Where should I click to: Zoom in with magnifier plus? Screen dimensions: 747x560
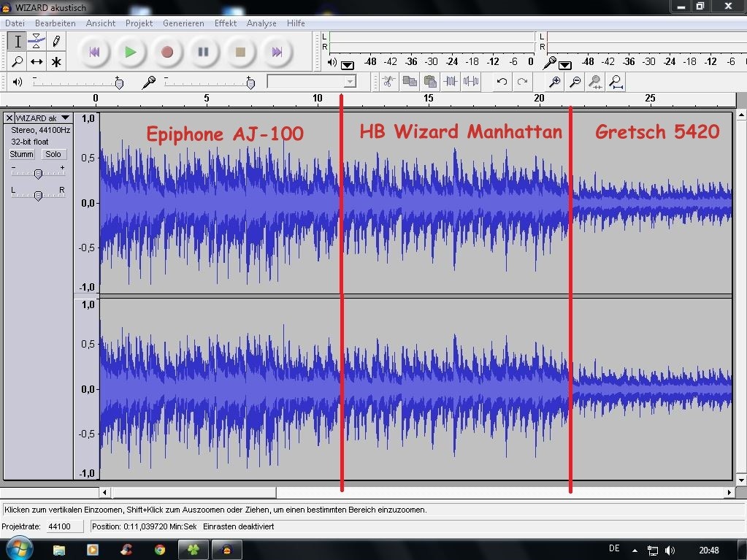coord(554,82)
